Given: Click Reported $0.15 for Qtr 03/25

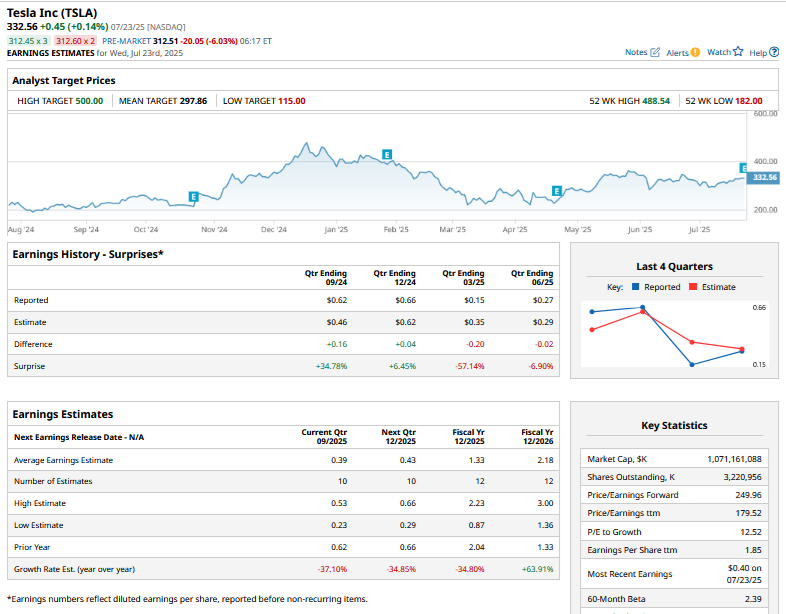Looking at the screenshot, I should [x=474, y=300].
